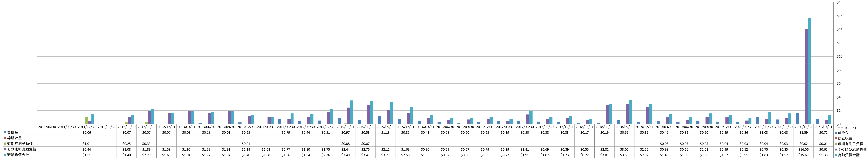Screen dimensions: 868x158
Task: Select the 2015/03/31 date column header
Action: pyautogui.click(x=345, y=127)
